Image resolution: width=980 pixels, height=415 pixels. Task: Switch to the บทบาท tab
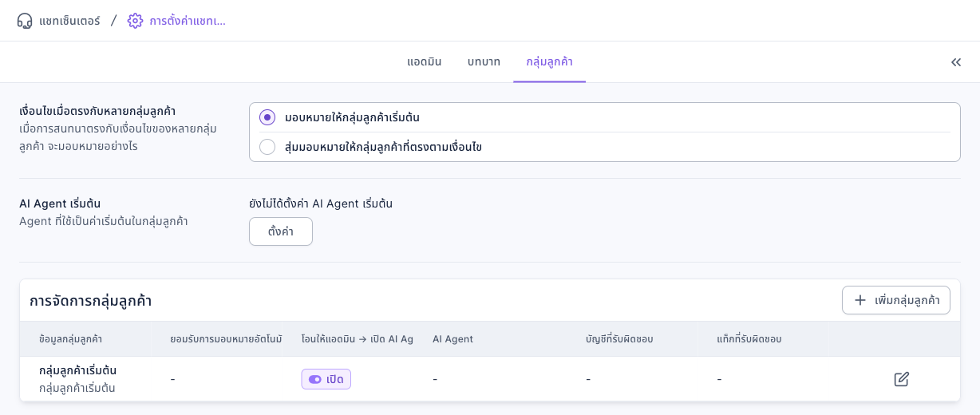pyautogui.click(x=484, y=62)
